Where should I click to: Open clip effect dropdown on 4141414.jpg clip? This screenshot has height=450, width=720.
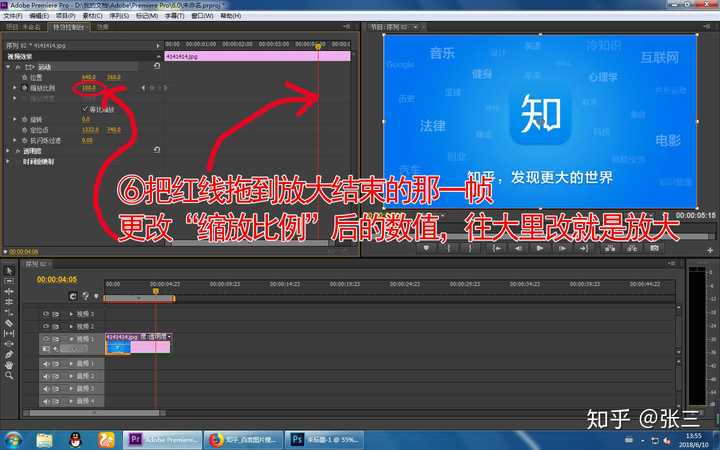169,337
